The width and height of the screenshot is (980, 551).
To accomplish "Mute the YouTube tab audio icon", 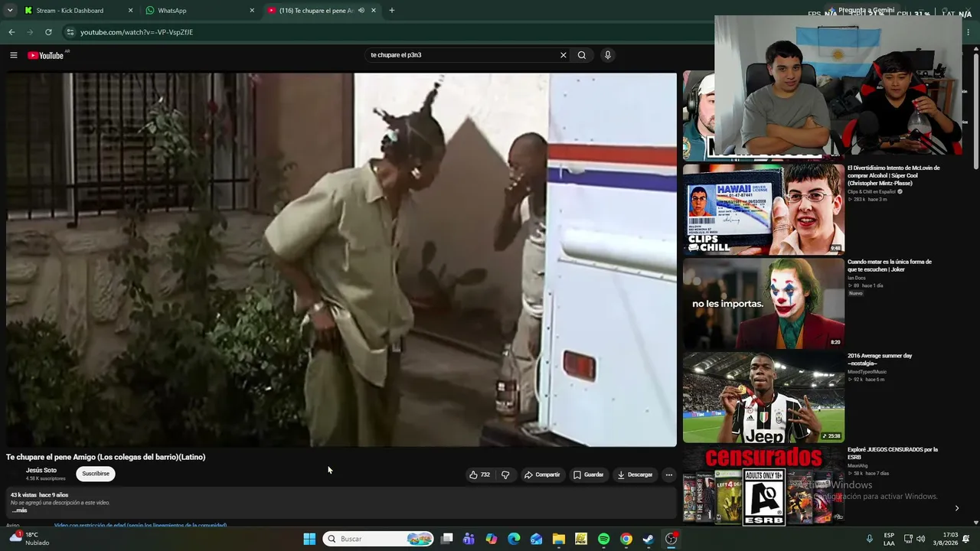I will 361,11.
